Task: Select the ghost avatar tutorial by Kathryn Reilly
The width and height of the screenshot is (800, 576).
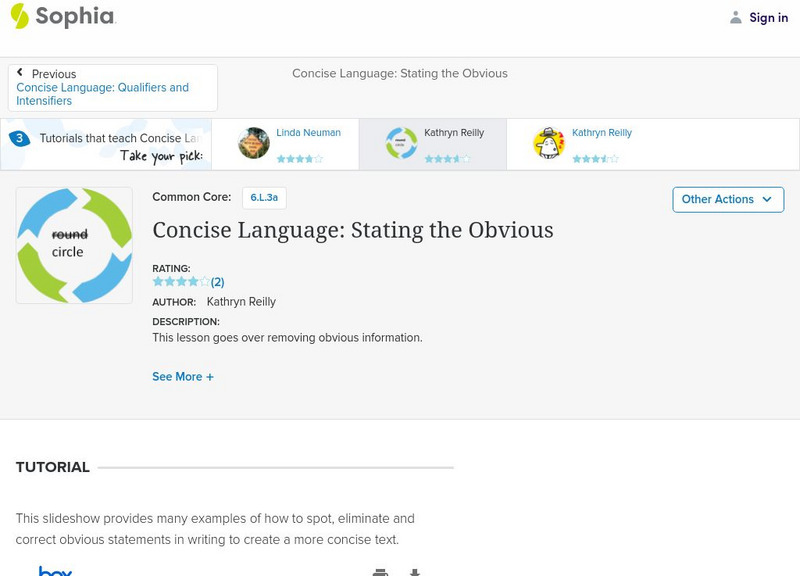Action: (549, 143)
